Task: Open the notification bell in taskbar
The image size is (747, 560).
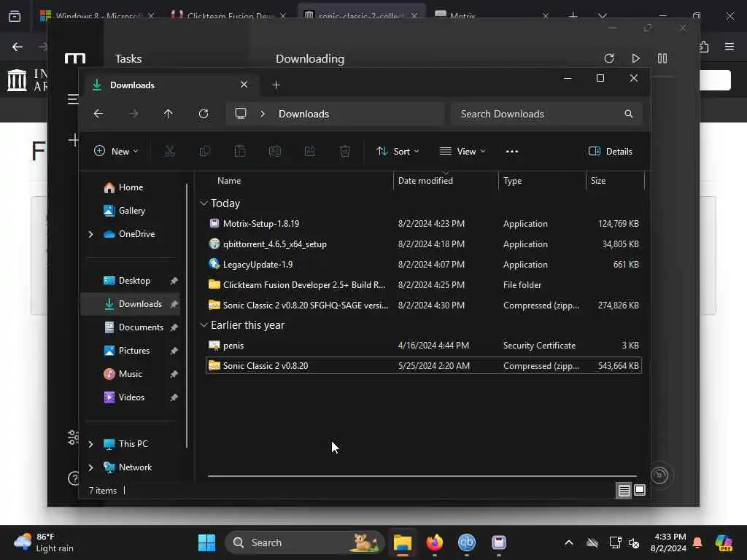Action: pos(697,542)
